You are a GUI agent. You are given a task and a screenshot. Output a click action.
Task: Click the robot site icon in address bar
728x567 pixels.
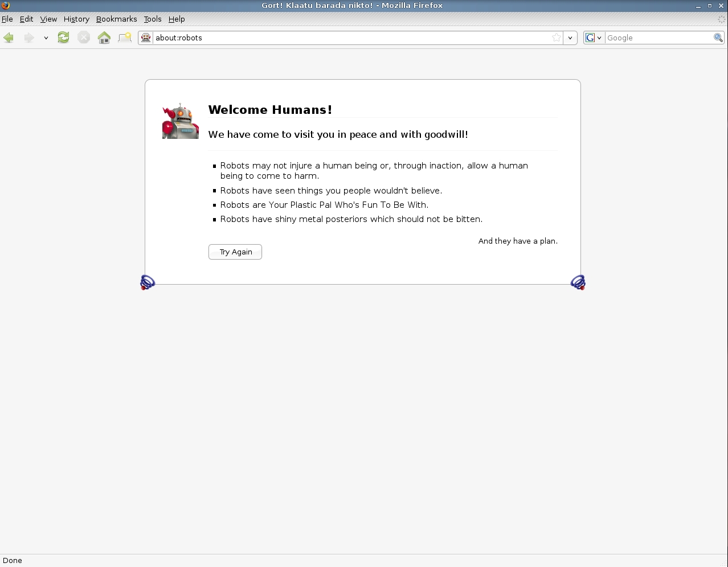click(x=146, y=38)
